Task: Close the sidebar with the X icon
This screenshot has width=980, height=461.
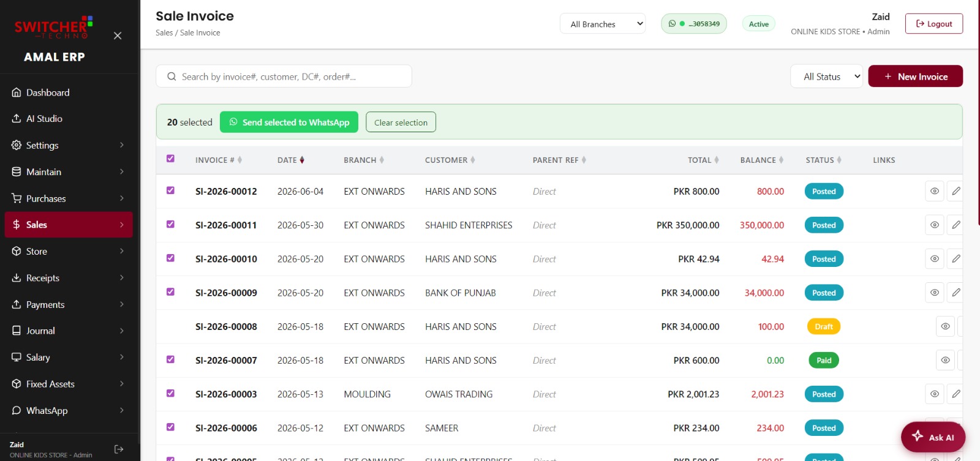Action: (x=118, y=36)
